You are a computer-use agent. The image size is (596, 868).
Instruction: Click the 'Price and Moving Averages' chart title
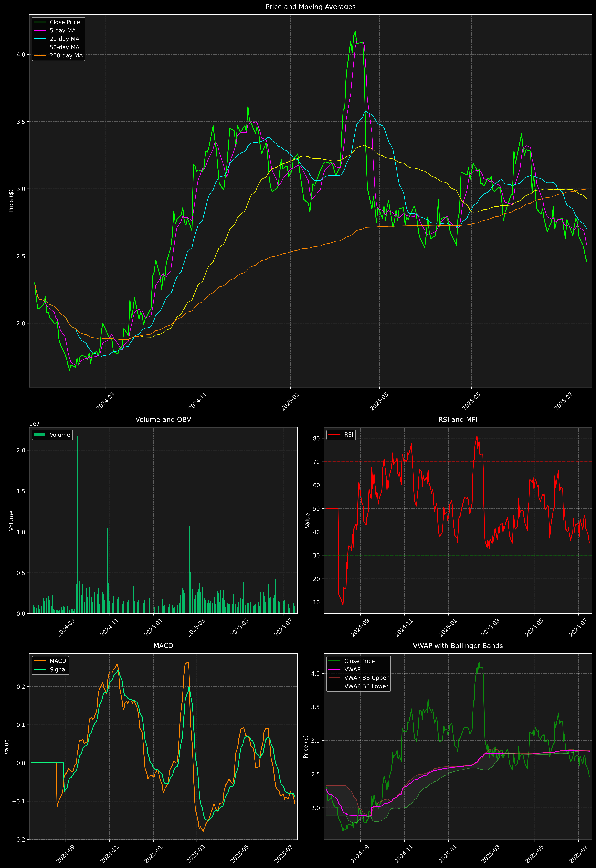click(x=310, y=7)
